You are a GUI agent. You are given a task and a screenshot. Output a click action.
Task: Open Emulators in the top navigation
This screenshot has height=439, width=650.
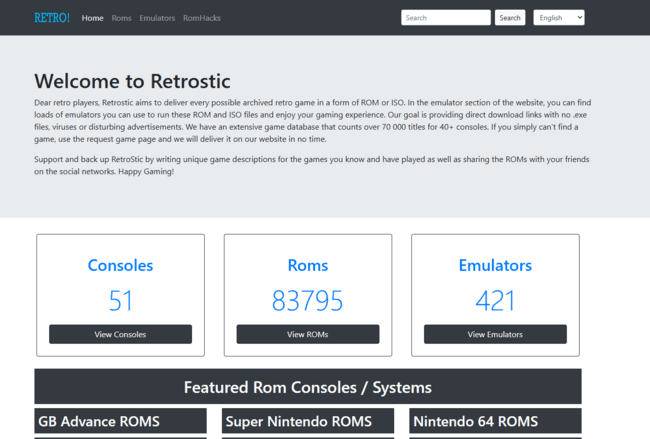pos(157,18)
